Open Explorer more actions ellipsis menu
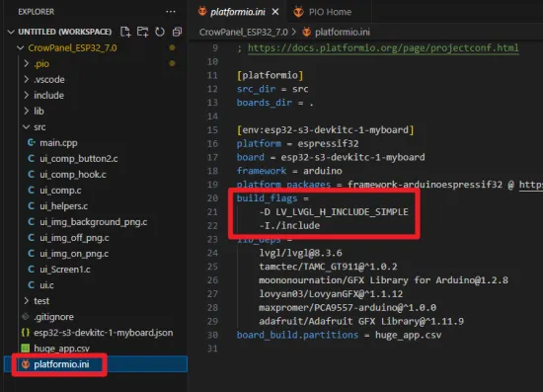This screenshot has height=392, width=543. coord(171,12)
